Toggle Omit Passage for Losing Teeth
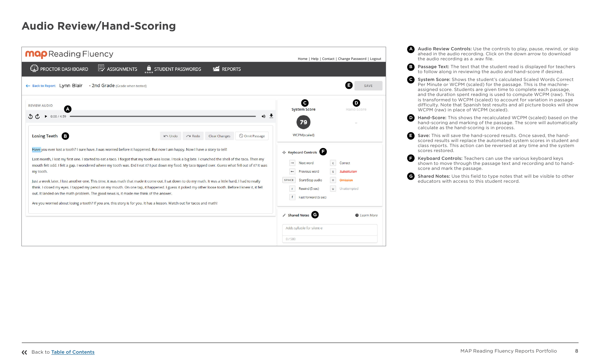Viewport: 600px width, 364px height. [252, 136]
